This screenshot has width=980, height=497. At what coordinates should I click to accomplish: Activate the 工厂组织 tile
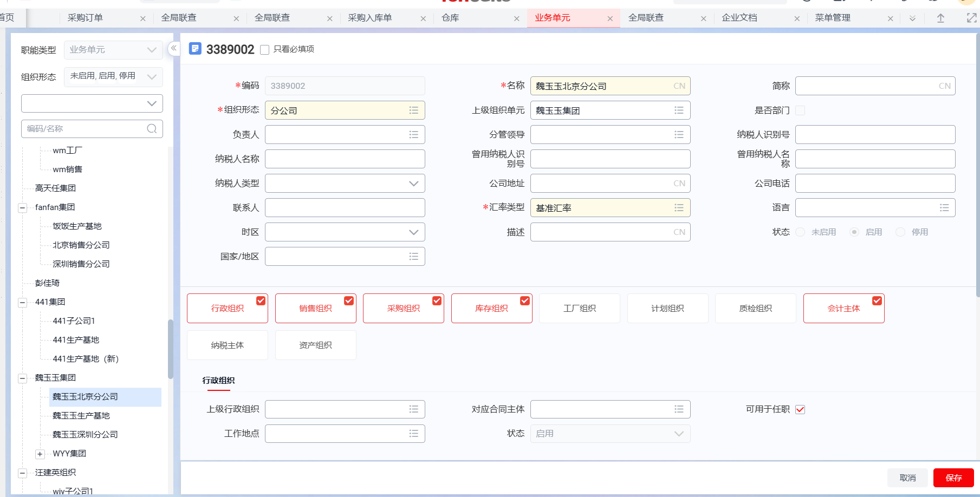579,308
